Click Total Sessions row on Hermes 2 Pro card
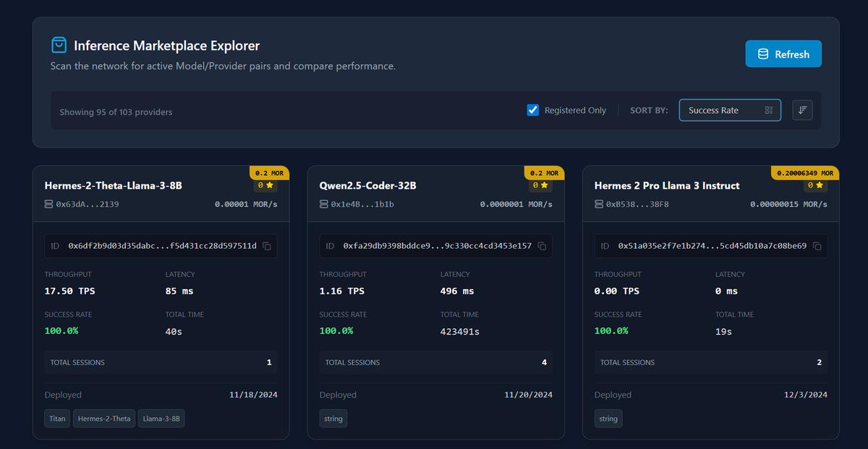 [x=710, y=362]
